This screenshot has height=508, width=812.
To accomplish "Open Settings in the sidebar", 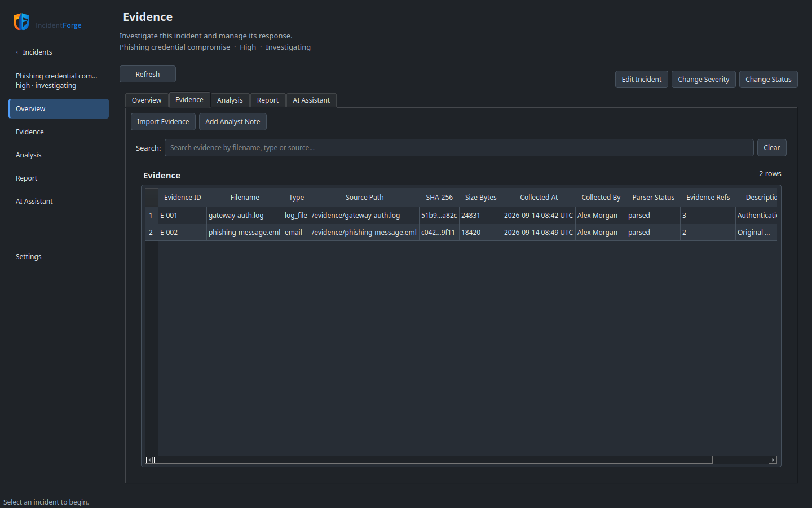I will (59, 256).
